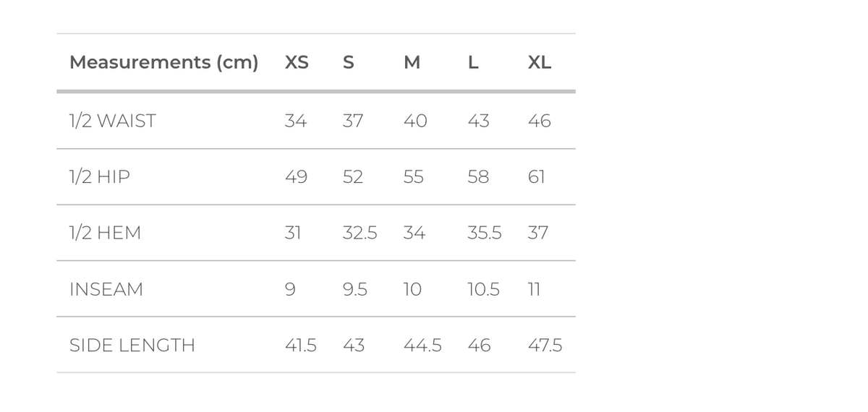Screen dimensions: 868x412
Task: Click the SIDE LENGTH row label
Action: pyautogui.click(x=132, y=346)
